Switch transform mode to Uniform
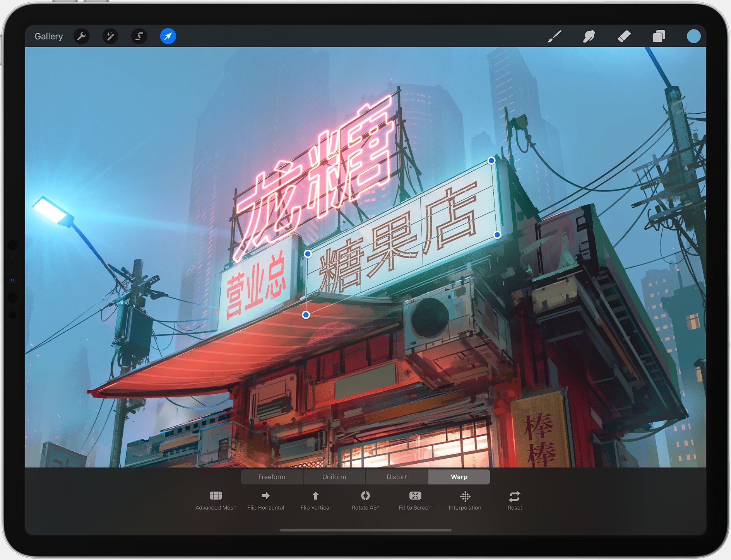The image size is (731, 560). (334, 477)
